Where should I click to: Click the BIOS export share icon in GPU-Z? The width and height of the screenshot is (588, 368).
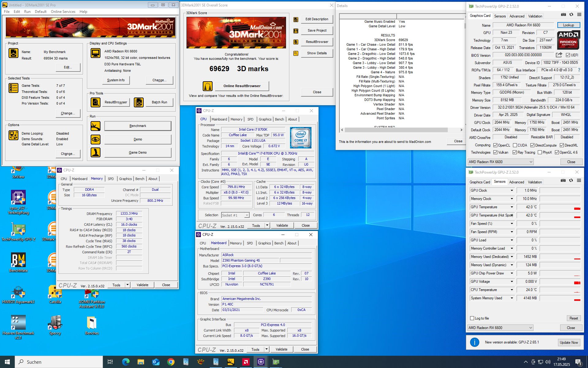[x=559, y=55]
